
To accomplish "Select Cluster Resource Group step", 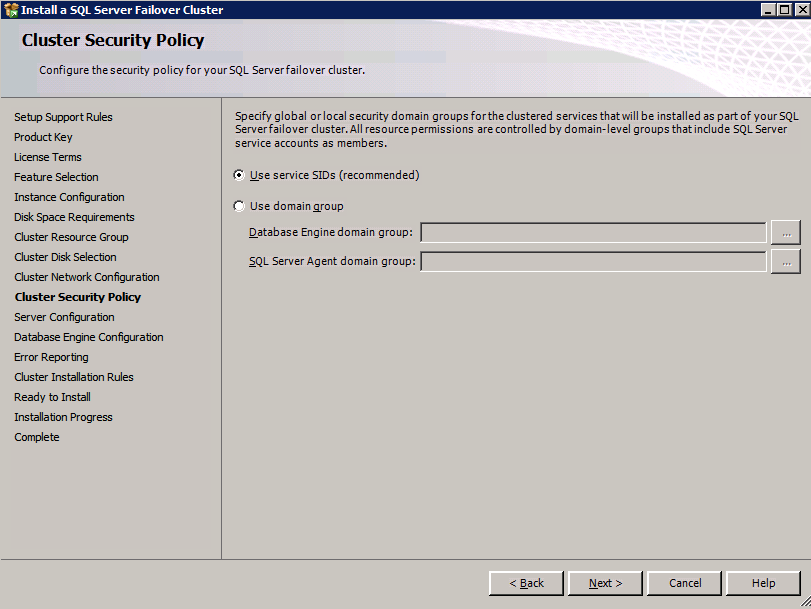I will click(71, 237).
